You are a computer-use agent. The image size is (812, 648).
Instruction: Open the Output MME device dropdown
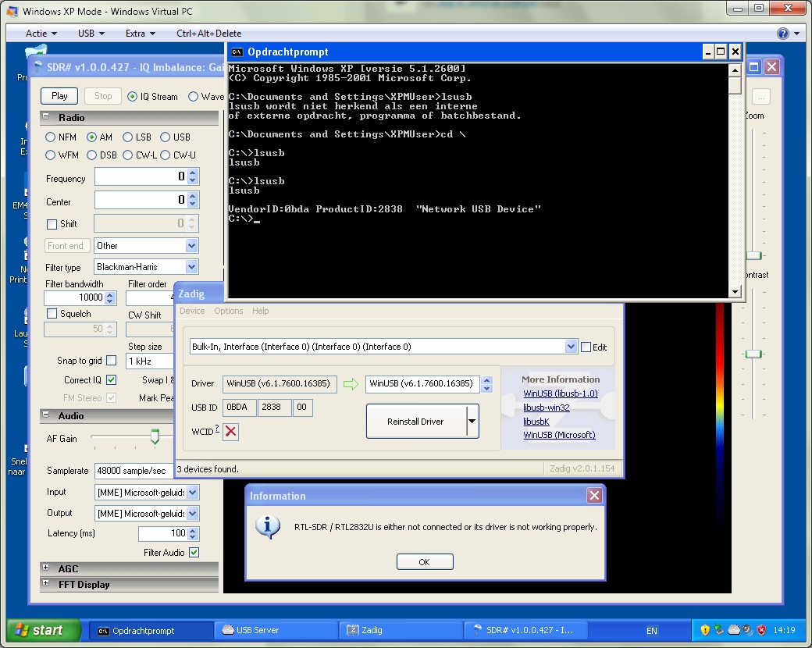pos(192,513)
